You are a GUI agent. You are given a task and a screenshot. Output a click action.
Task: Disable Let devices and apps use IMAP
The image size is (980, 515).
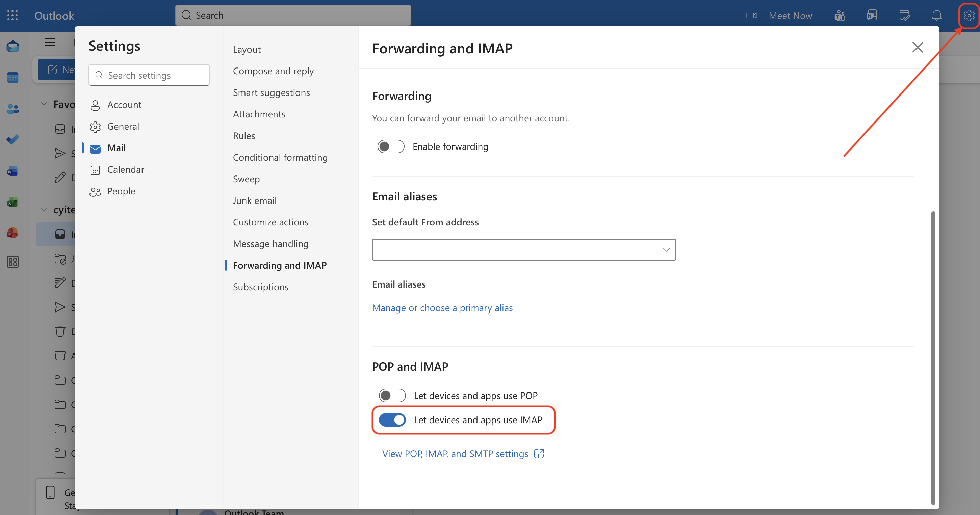click(392, 420)
